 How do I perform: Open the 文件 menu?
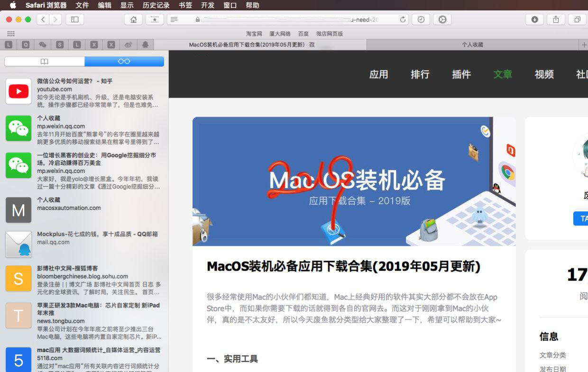[83, 5]
